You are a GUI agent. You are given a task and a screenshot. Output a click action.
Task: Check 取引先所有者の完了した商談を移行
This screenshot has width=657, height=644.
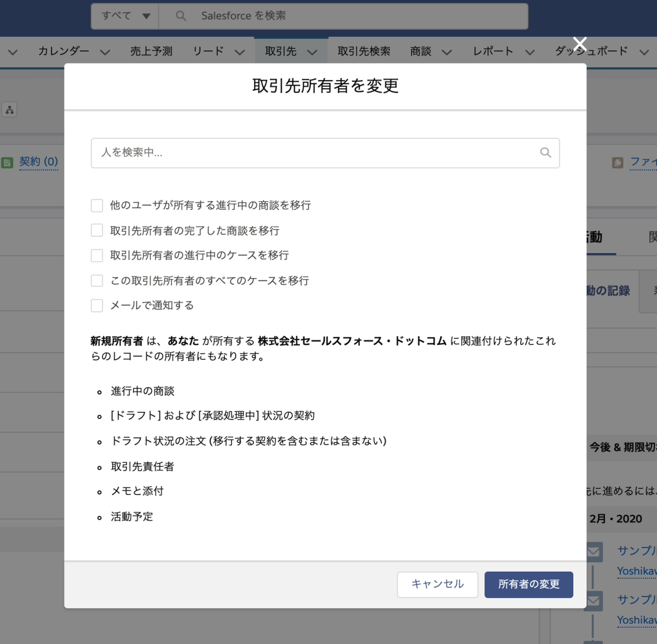[97, 231]
